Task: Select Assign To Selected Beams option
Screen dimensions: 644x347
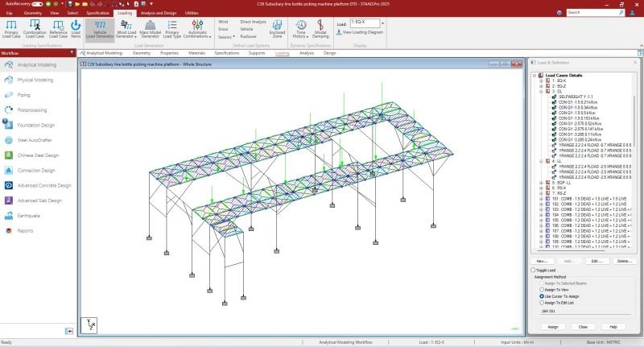Action: pos(542,283)
